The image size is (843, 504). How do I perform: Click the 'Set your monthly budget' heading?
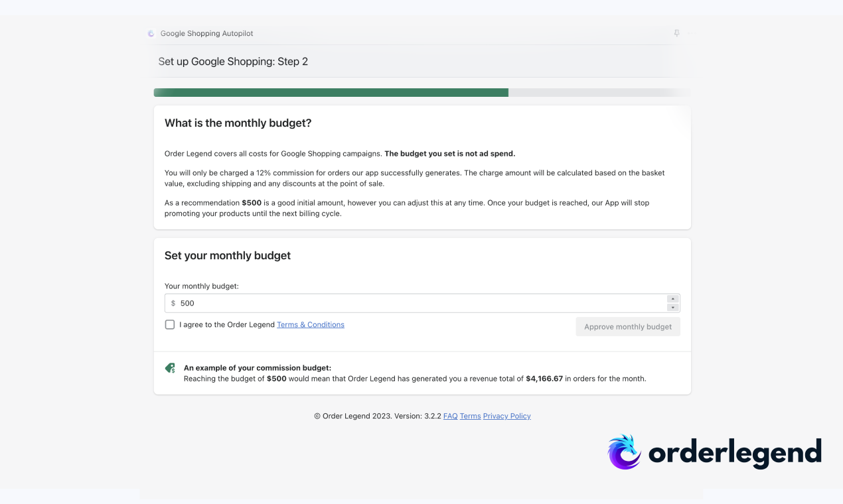(228, 256)
